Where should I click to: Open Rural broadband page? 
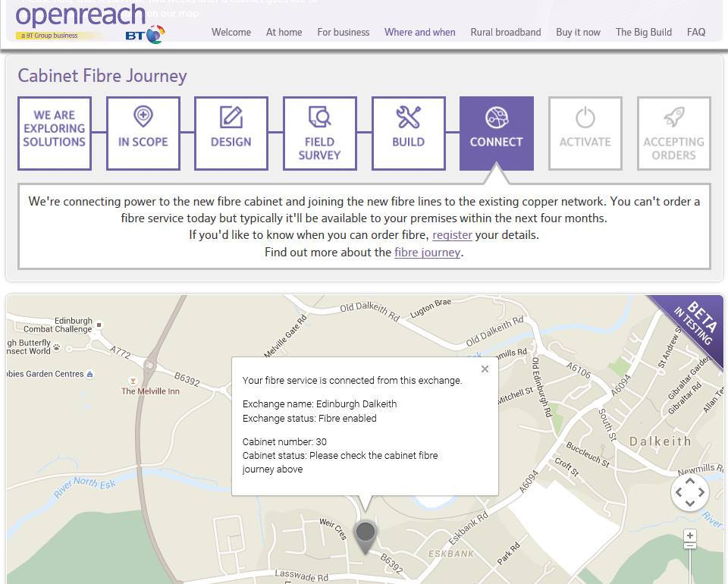pos(506,32)
